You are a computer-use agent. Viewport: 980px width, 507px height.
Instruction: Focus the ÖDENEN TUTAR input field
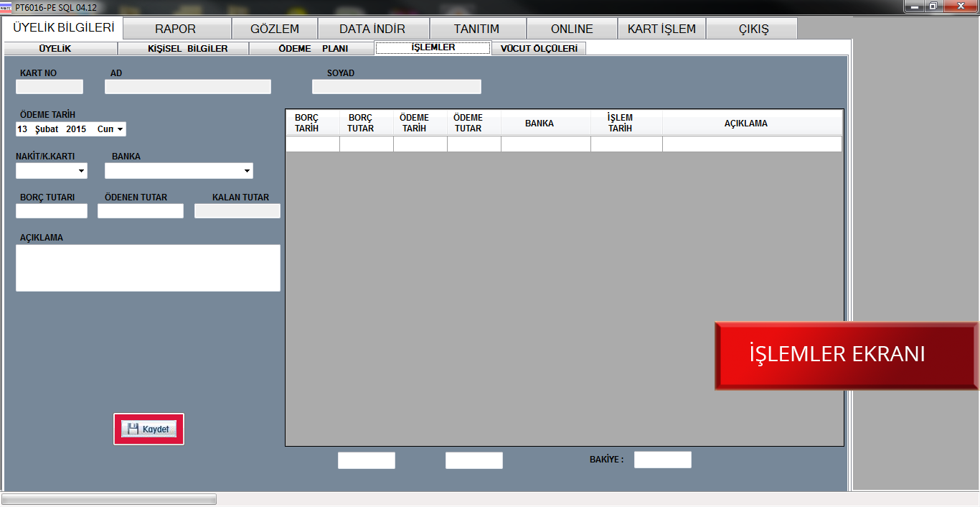(x=141, y=211)
